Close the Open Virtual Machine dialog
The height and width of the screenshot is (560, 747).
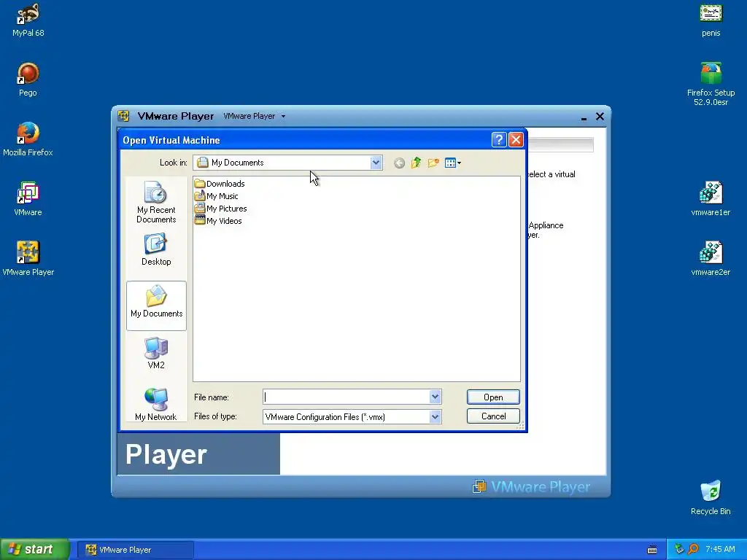[516, 139]
